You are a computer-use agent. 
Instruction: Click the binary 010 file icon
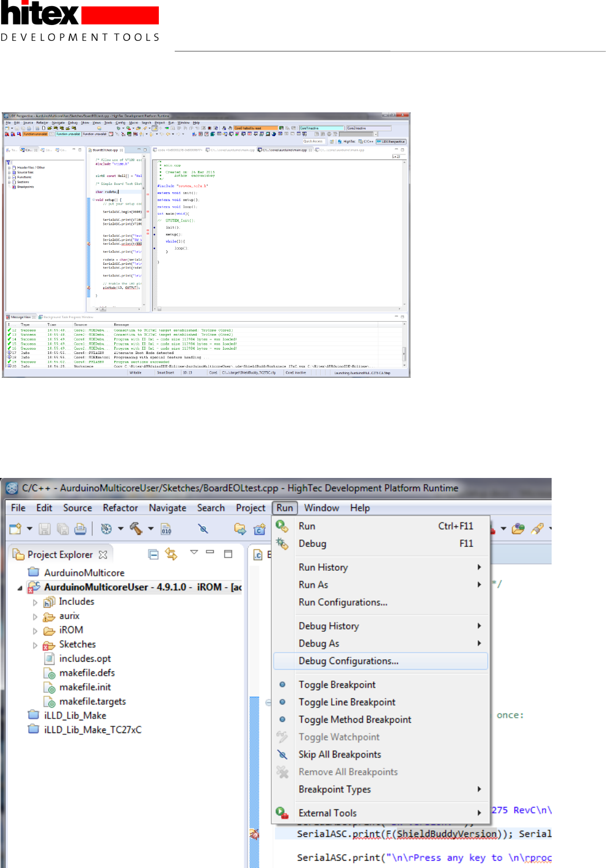click(x=166, y=529)
